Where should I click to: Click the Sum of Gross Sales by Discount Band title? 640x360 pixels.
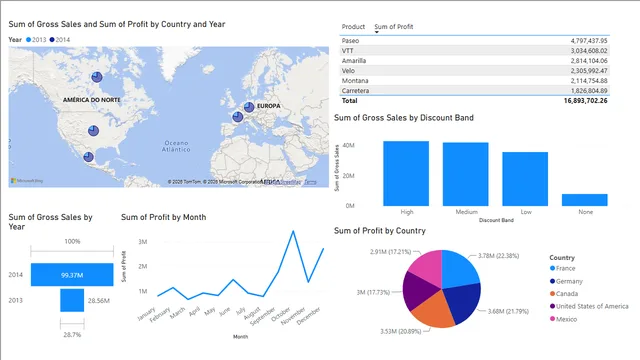coord(404,118)
